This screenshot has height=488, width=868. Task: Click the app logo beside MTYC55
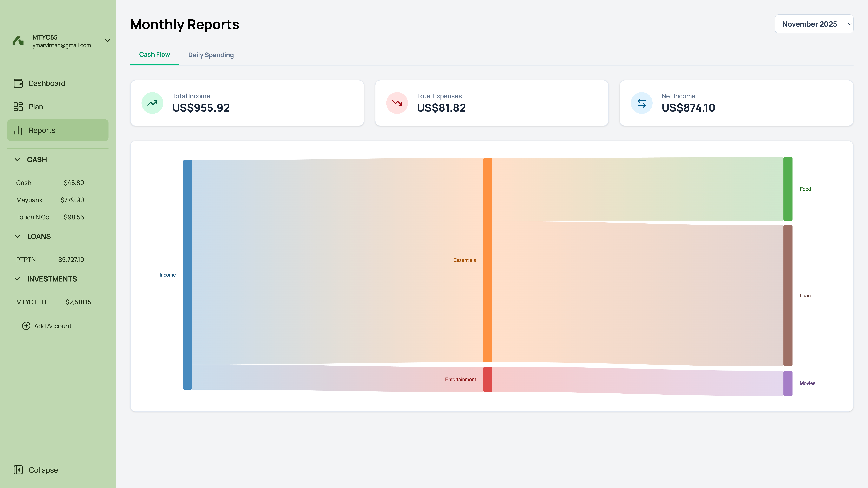click(18, 41)
